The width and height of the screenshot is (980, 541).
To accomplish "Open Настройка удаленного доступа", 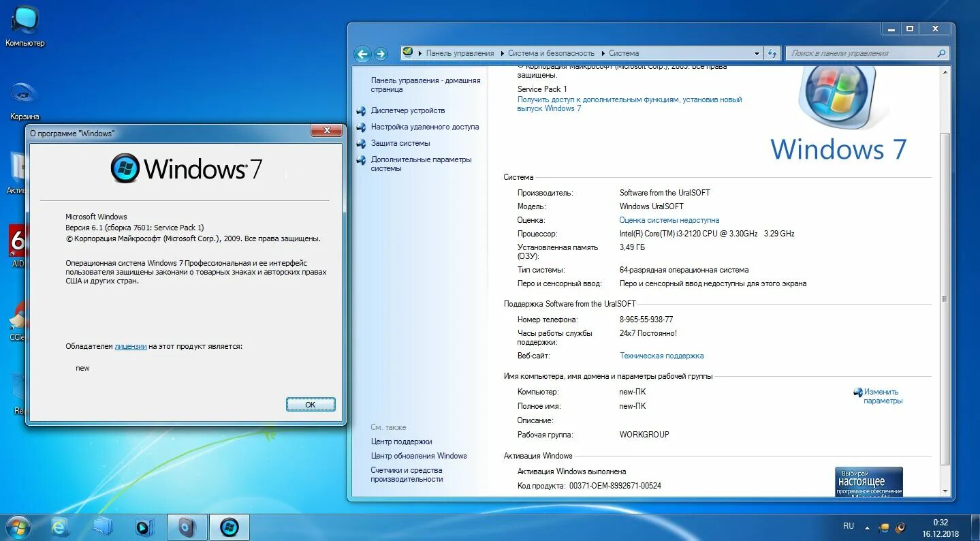I will (425, 127).
